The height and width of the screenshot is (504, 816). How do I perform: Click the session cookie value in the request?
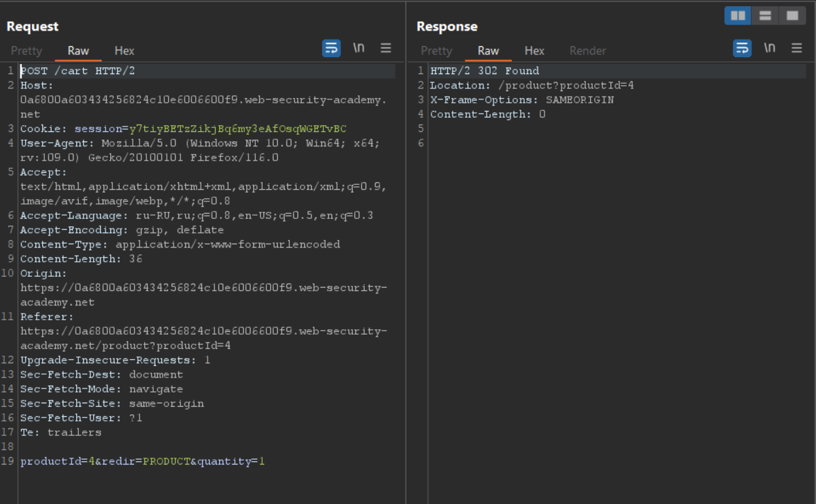(x=238, y=129)
